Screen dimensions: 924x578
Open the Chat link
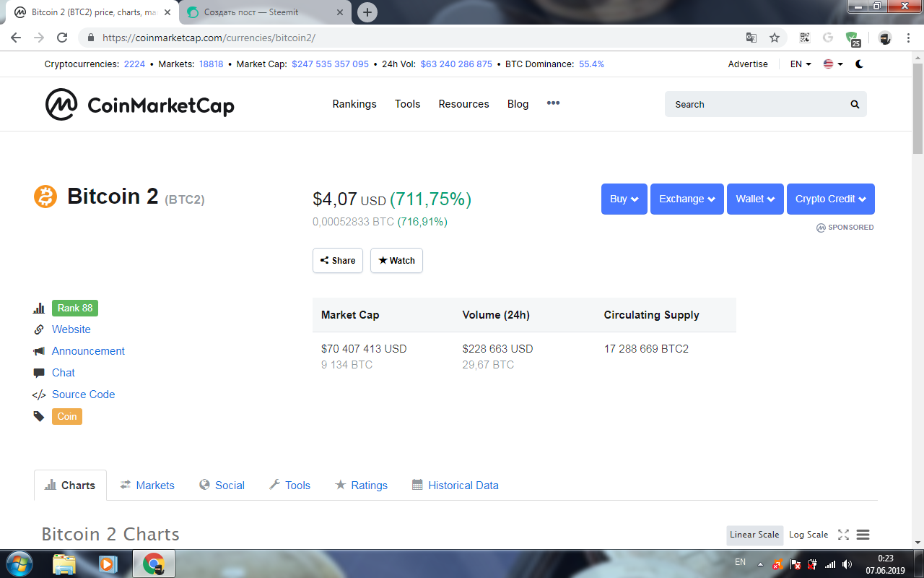click(x=64, y=373)
